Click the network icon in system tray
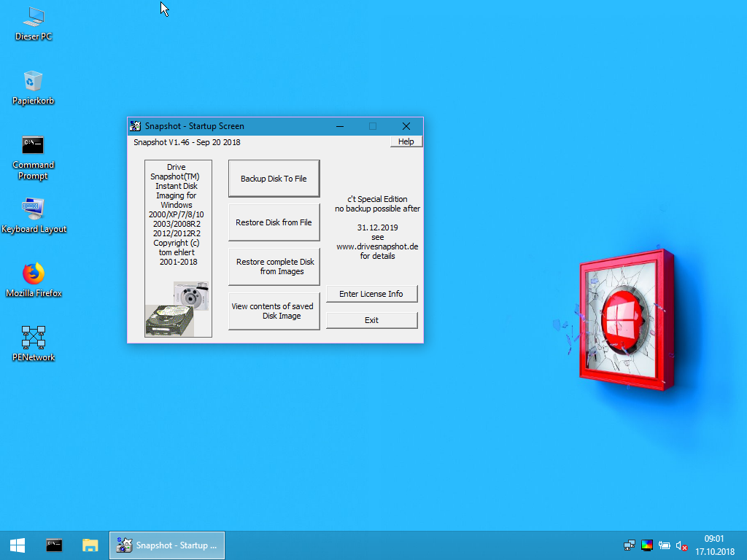 click(629, 545)
